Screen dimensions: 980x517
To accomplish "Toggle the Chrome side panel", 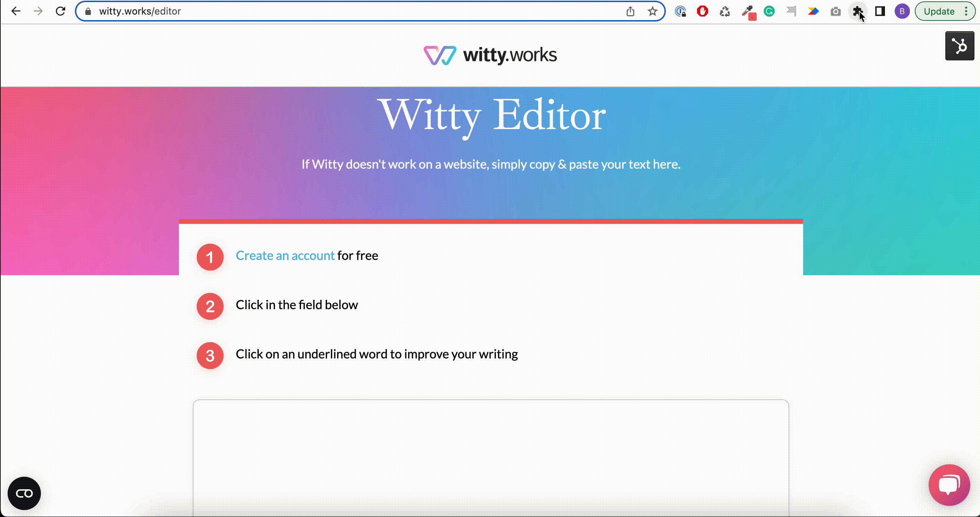I will [880, 11].
